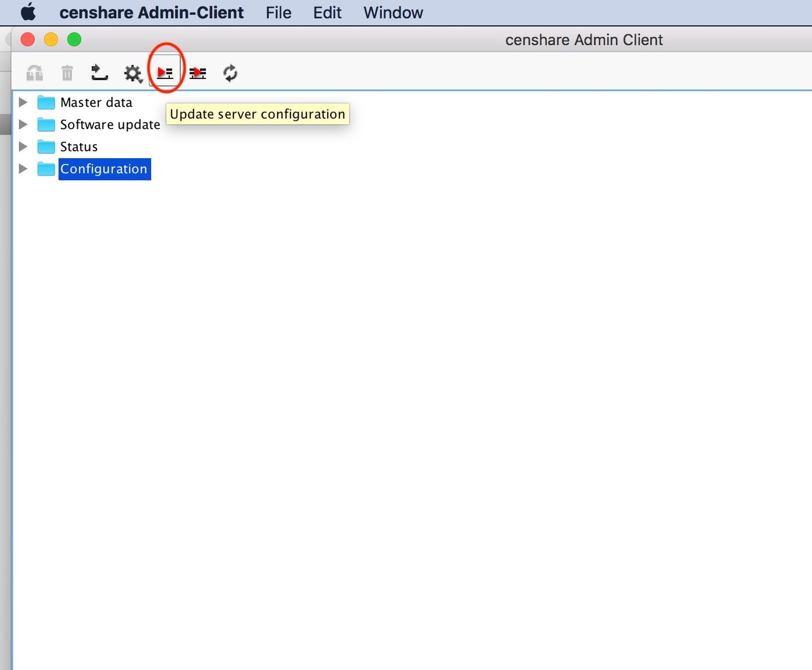This screenshot has height=670, width=812.
Task: Click the trash delete icon in the toolbar
Action: 67,73
